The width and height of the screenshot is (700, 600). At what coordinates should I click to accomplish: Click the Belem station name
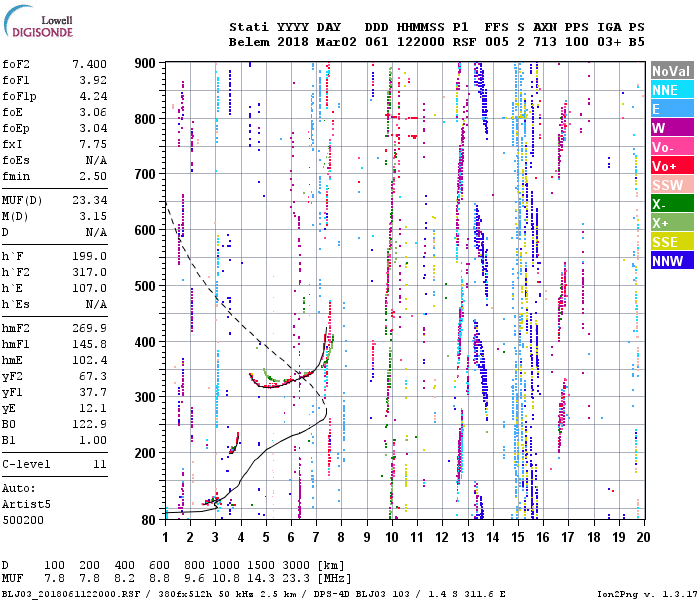[249, 42]
